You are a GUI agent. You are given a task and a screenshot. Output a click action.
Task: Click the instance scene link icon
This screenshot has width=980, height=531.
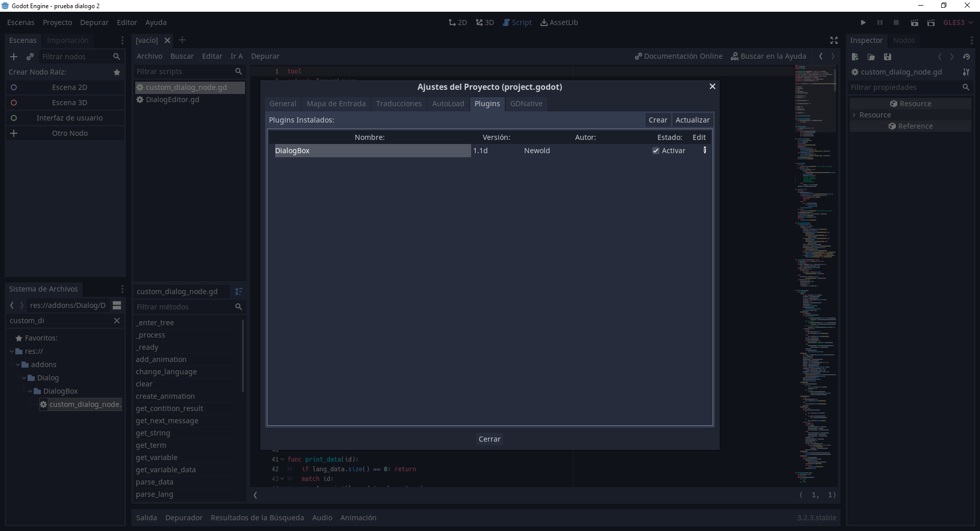tap(30, 57)
